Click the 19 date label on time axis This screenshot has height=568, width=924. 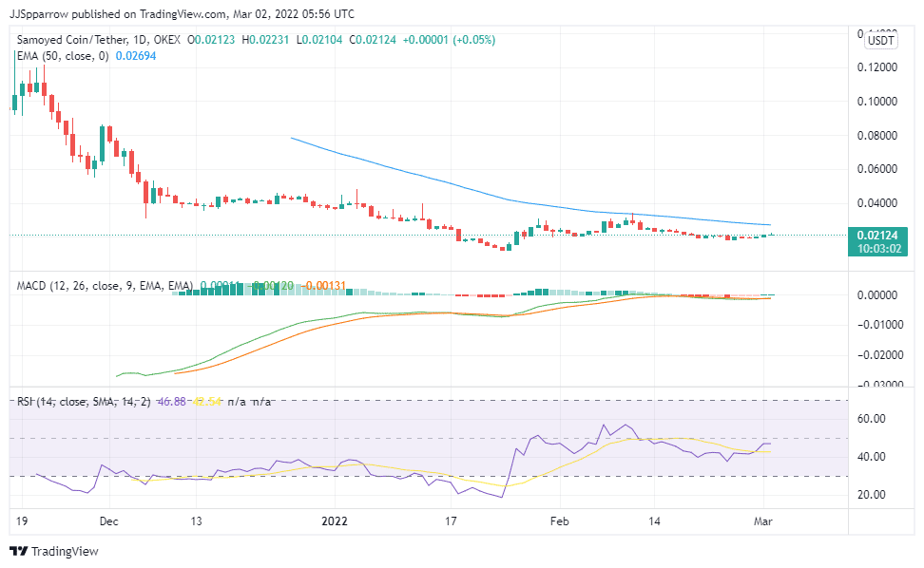[x=22, y=521]
